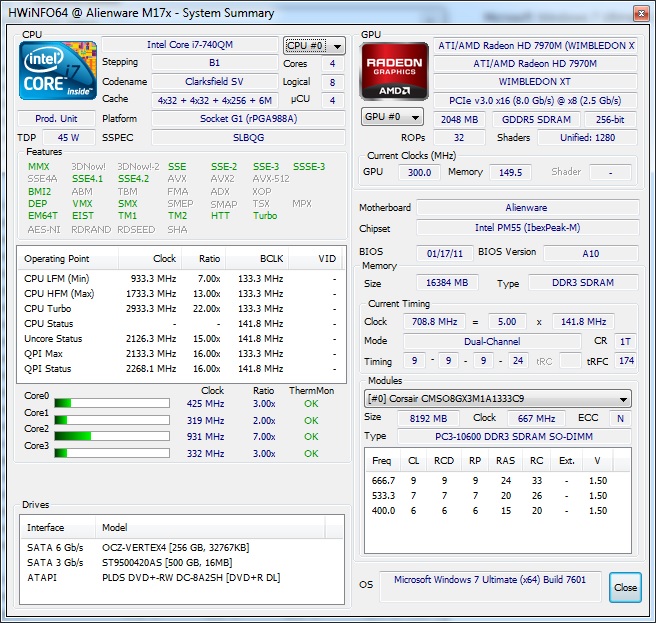Click the Core3 usage bar
Screen dimensions: 656x623
[x=112, y=453]
